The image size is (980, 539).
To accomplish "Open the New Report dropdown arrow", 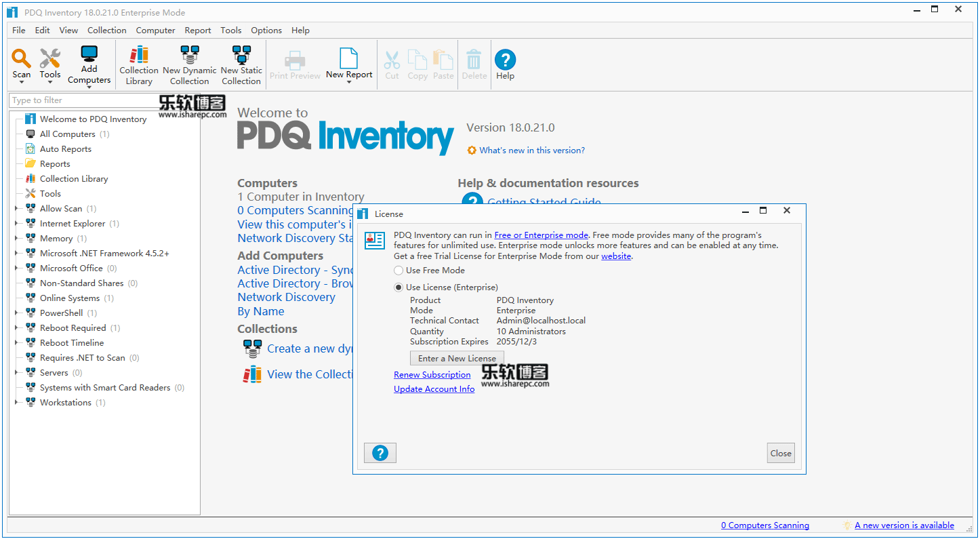I will [x=349, y=83].
